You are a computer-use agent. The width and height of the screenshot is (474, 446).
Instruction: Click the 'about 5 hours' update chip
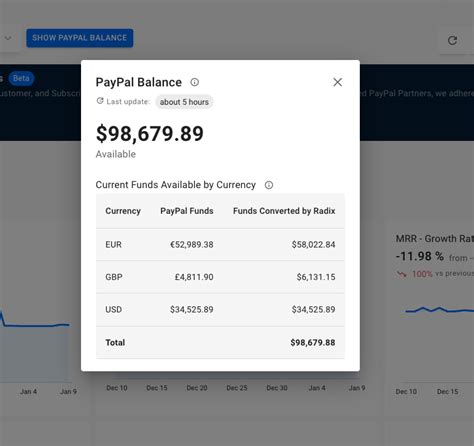pos(184,102)
